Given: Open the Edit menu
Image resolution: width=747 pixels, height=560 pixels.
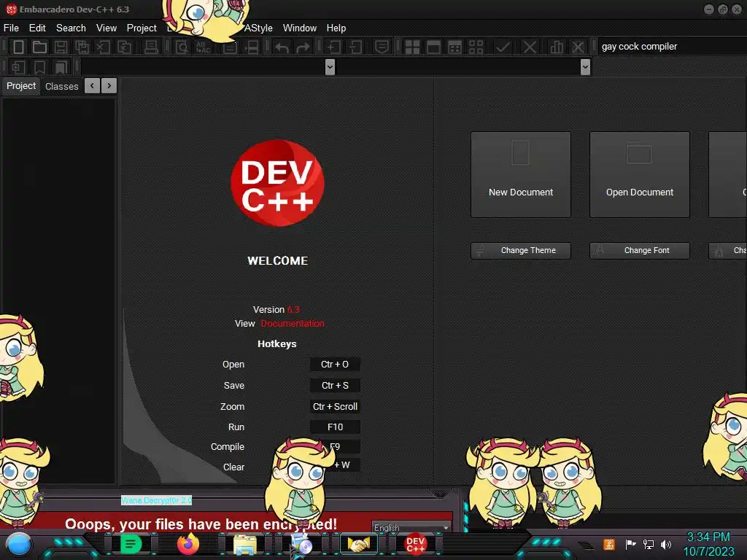Looking at the screenshot, I should [37, 28].
